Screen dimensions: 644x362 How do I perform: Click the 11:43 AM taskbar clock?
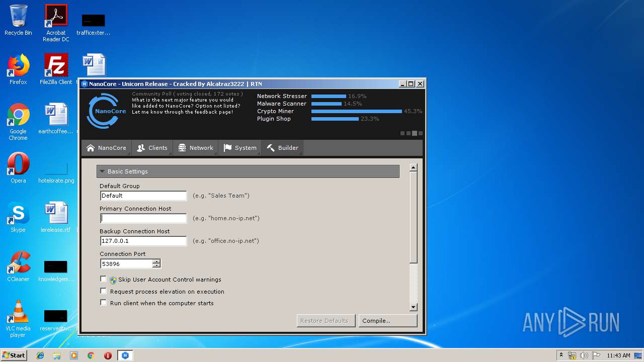[618, 355]
